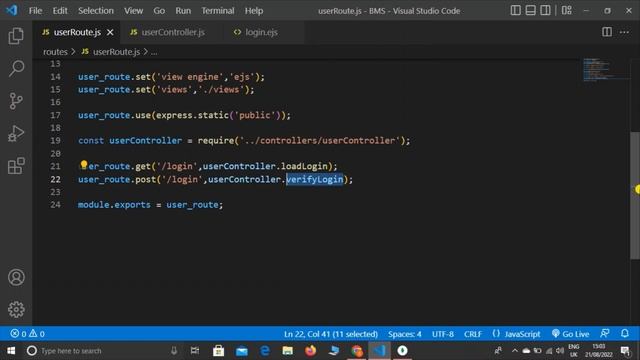The width and height of the screenshot is (640, 360).
Task: Toggle the bottom panel layout icon
Action: (530, 10)
